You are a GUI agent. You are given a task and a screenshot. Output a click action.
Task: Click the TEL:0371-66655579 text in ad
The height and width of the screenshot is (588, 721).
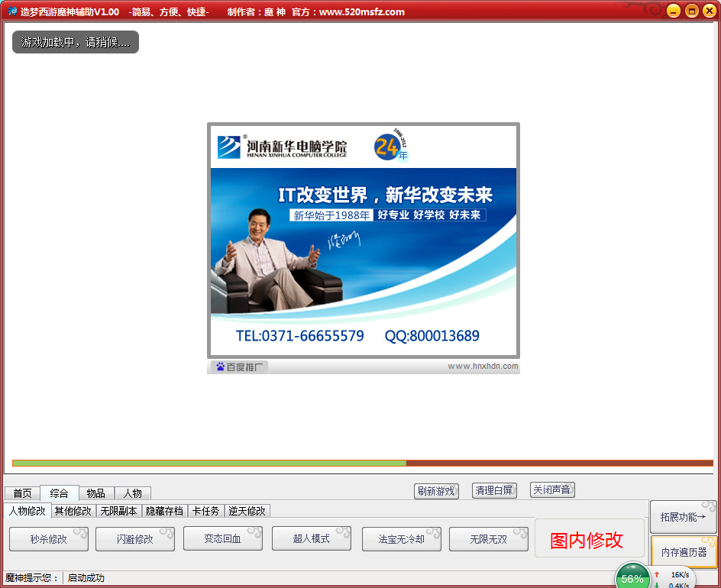300,335
